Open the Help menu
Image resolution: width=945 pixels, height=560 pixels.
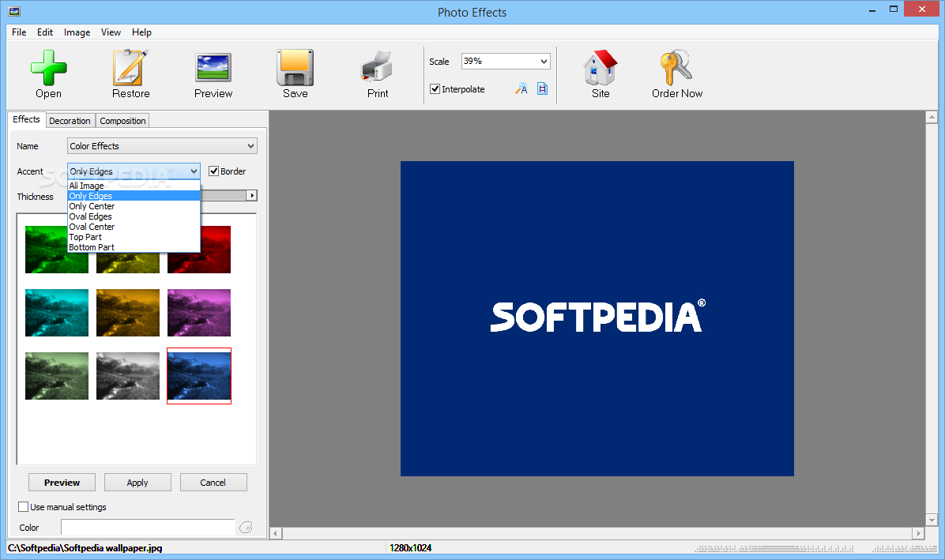click(141, 32)
